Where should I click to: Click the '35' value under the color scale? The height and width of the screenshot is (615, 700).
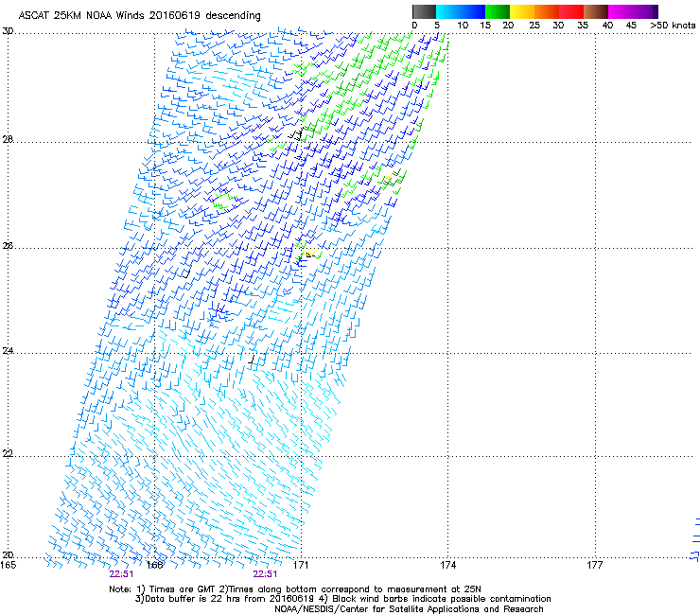[583, 26]
